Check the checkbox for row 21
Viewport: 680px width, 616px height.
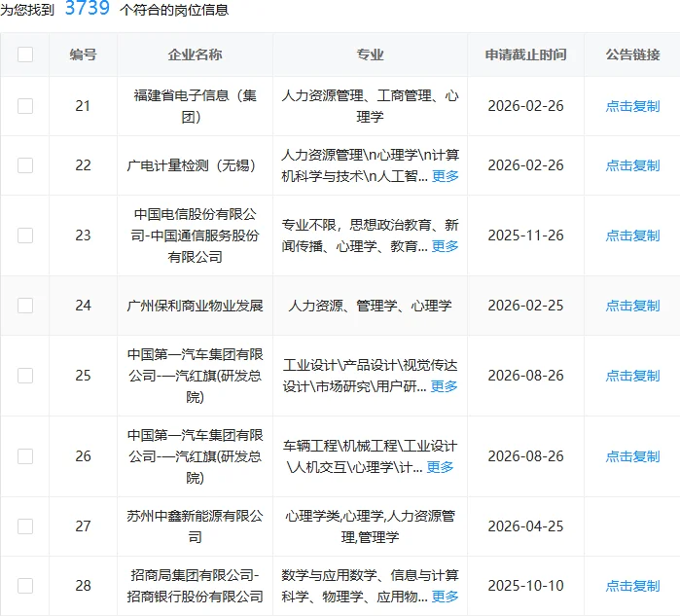(25, 106)
